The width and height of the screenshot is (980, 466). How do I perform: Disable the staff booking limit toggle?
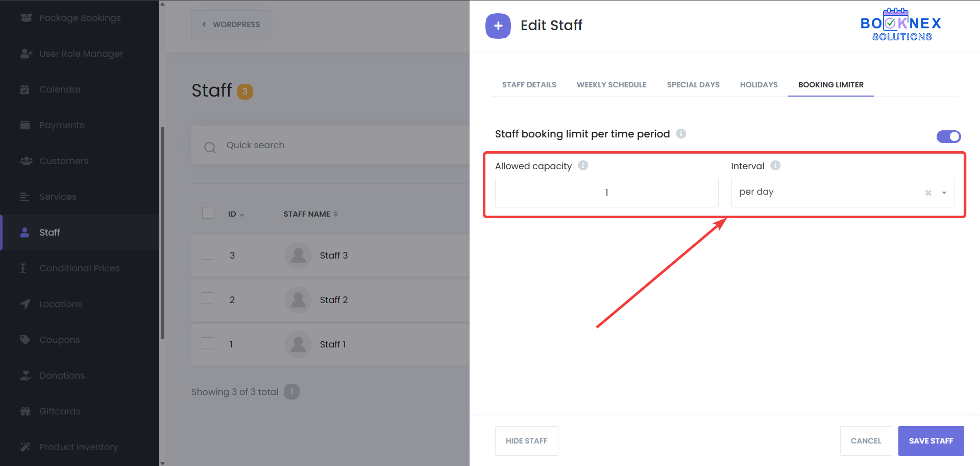[x=948, y=136]
